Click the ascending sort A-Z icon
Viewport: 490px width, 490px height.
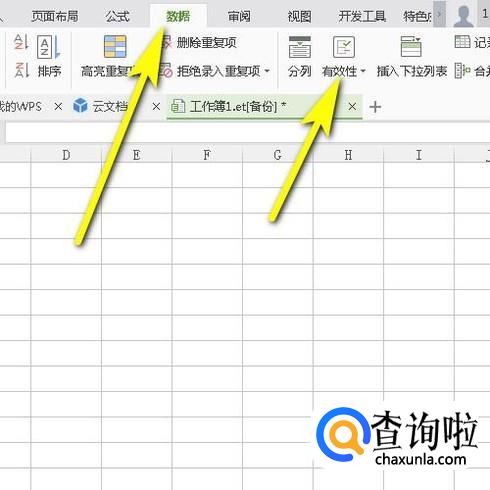pyautogui.click(x=21, y=43)
